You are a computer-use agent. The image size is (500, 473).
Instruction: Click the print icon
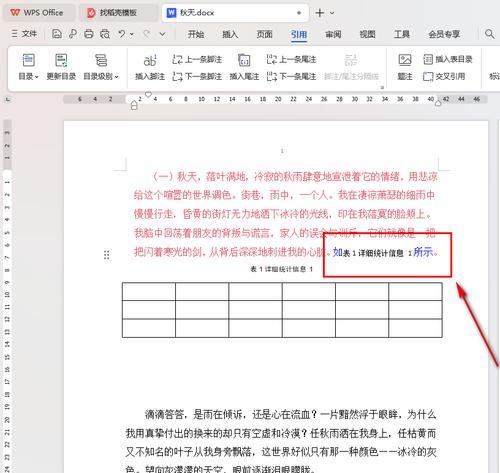pyautogui.click(x=89, y=34)
